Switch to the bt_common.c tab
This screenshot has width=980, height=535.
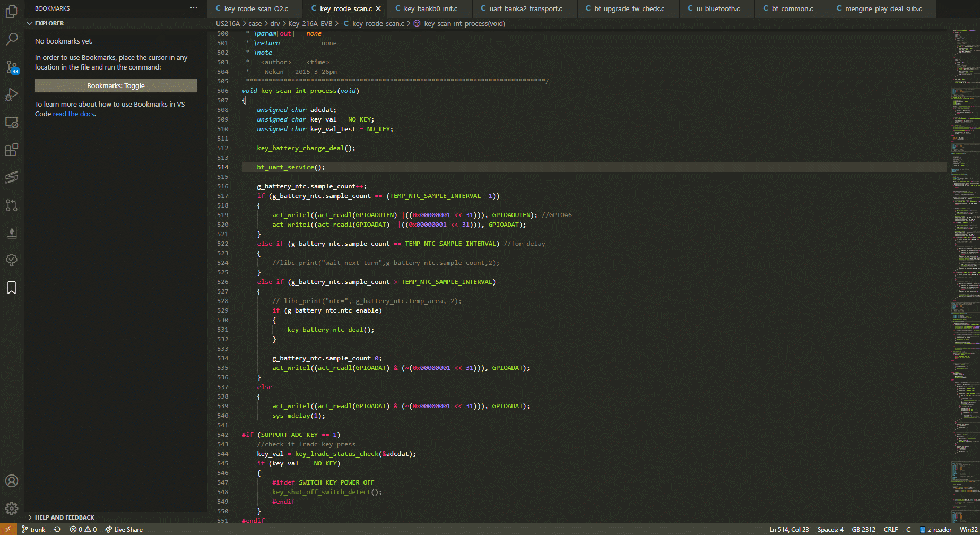coord(792,8)
